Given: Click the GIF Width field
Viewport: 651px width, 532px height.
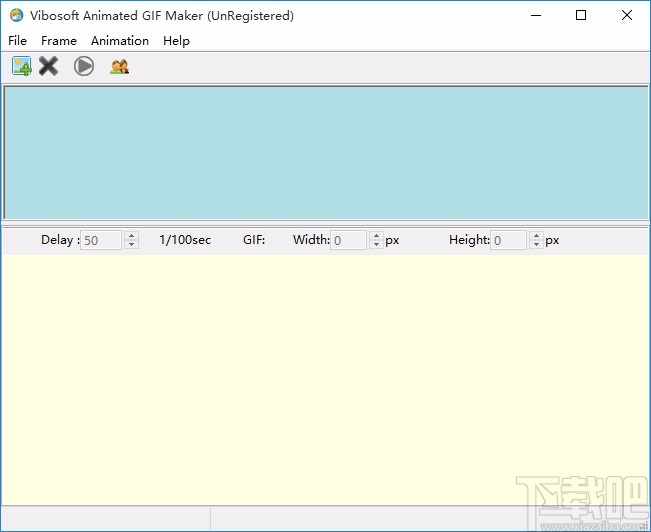Looking at the screenshot, I should click(x=348, y=240).
